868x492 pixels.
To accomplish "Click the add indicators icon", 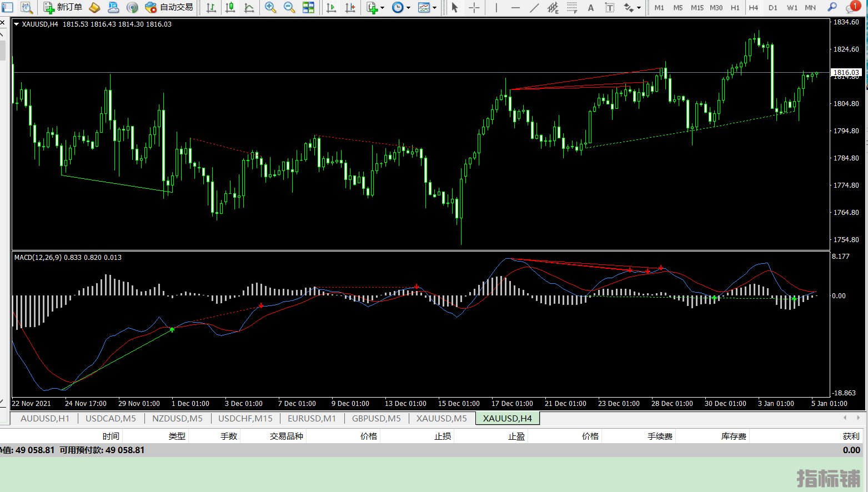I will click(372, 7).
